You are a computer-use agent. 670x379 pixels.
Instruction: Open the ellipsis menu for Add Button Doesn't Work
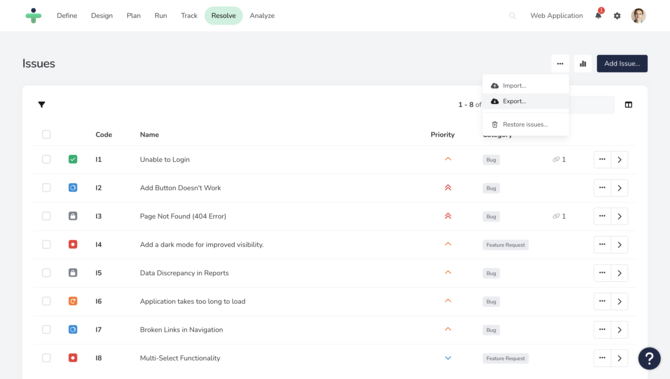(602, 188)
